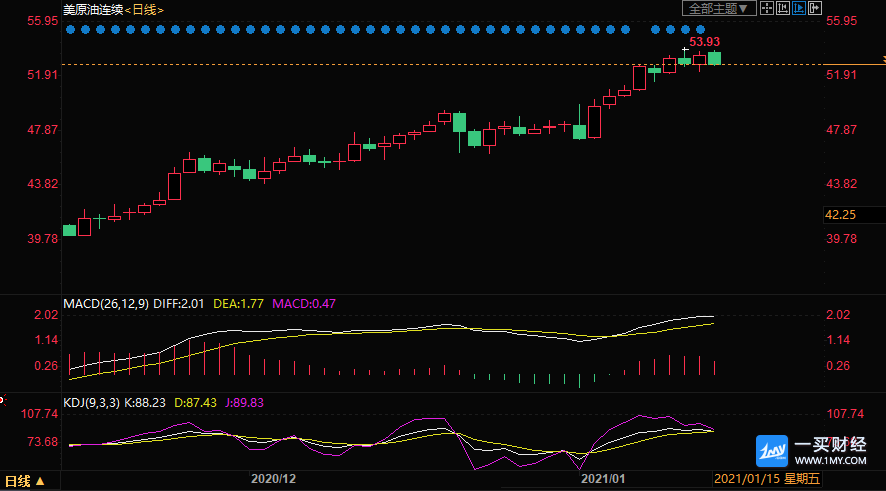
Task: Click the 美原油连续 chart title
Action: click(93, 10)
